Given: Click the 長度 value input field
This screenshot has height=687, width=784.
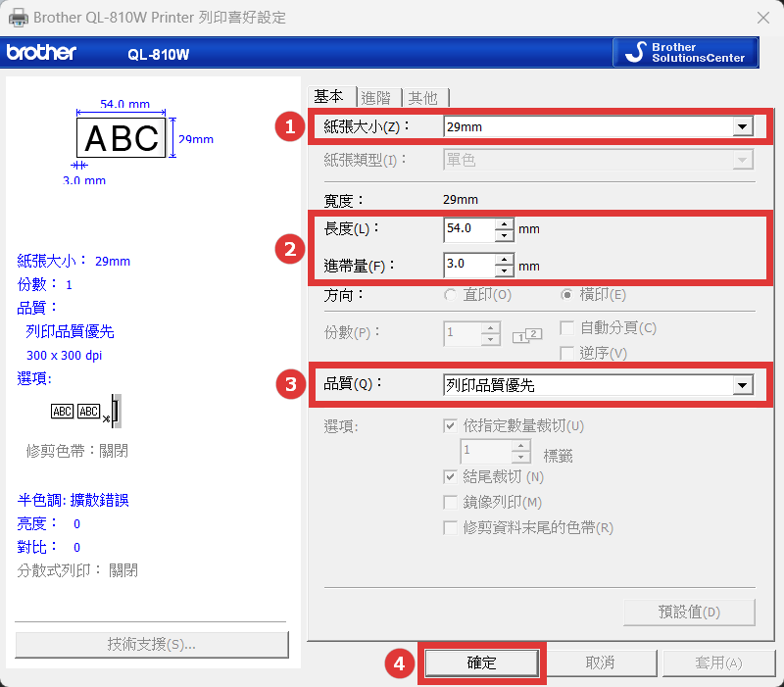Looking at the screenshot, I should pyautogui.click(x=469, y=229).
